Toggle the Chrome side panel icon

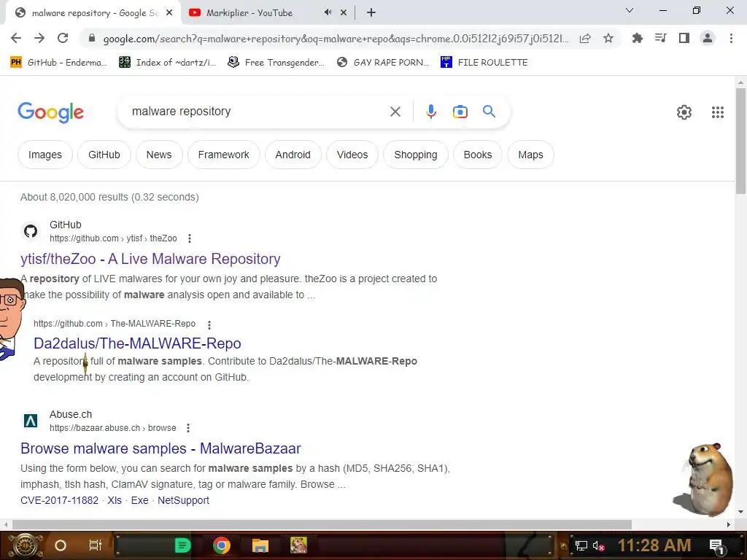click(x=684, y=38)
